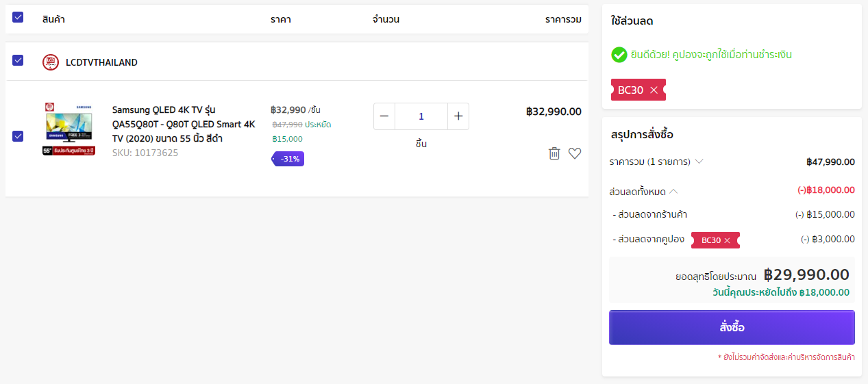Delete the Samsung TV with trash icon
Viewport: 868px width, 384px height.
(x=554, y=153)
